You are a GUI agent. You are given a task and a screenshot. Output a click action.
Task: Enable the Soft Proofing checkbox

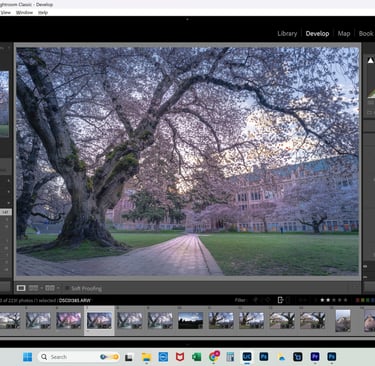[67, 288]
